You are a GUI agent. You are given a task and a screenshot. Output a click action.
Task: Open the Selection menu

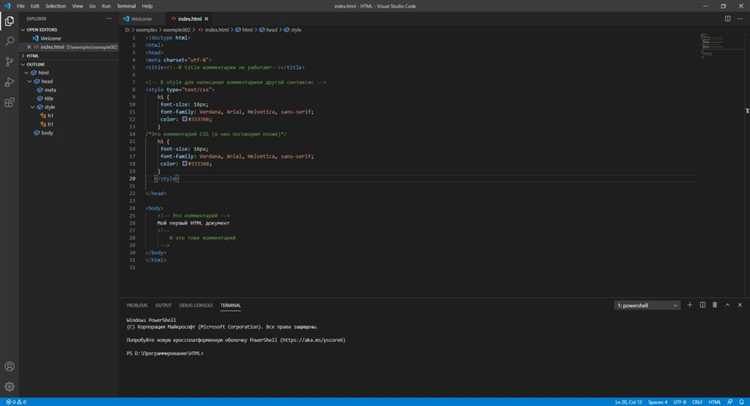[x=55, y=6]
